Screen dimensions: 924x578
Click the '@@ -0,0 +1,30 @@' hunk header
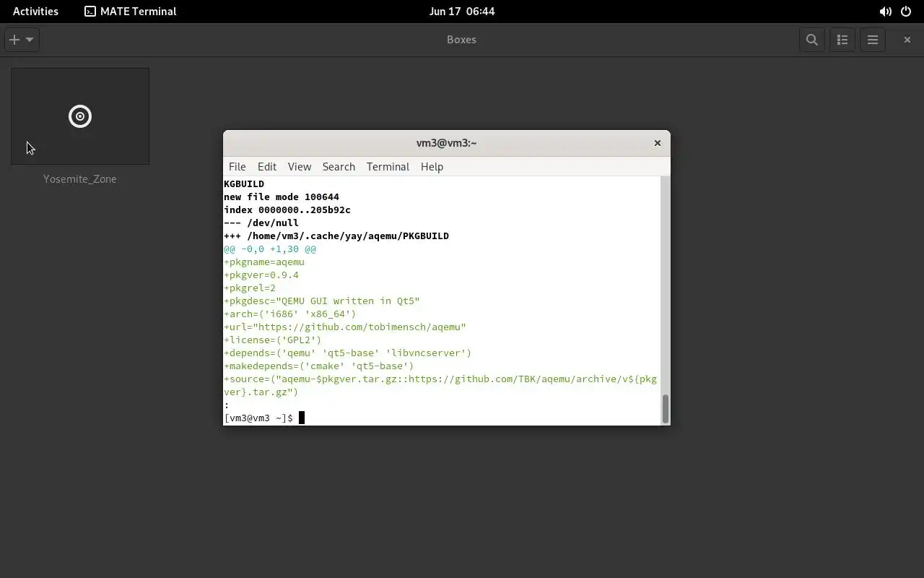pyautogui.click(x=270, y=249)
